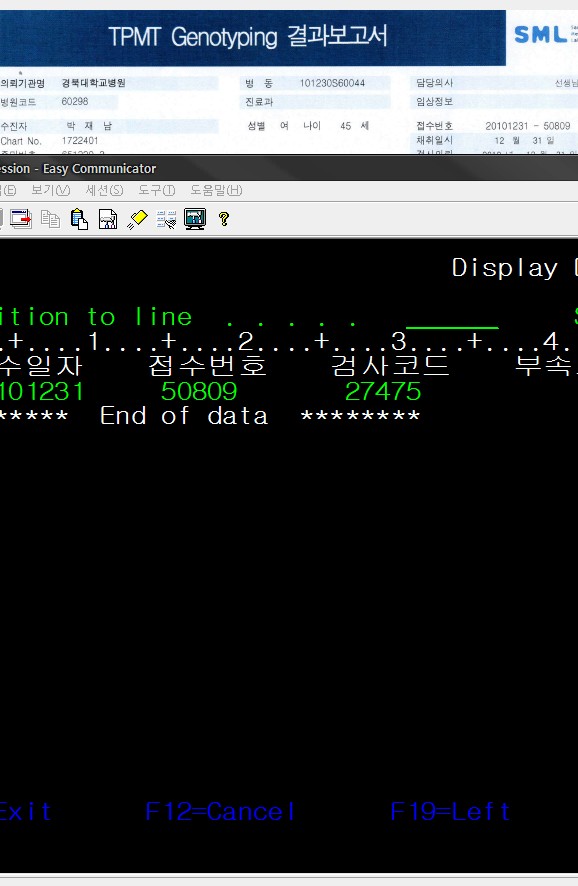Click the green 27475 test code
578x886 pixels.
click(383, 391)
